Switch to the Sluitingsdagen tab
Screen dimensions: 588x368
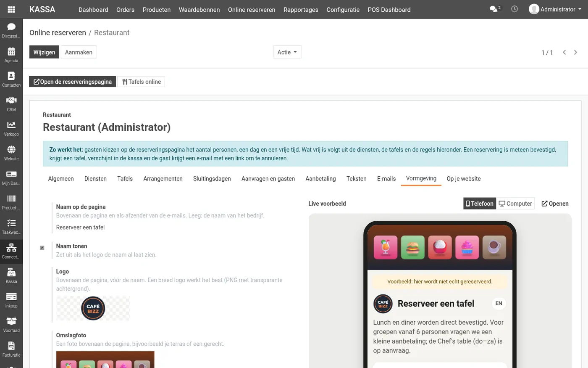pyautogui.click(x=212, y=179)
